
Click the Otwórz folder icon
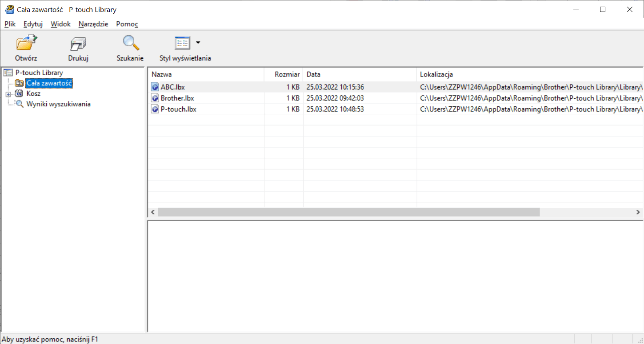(26, 44)
